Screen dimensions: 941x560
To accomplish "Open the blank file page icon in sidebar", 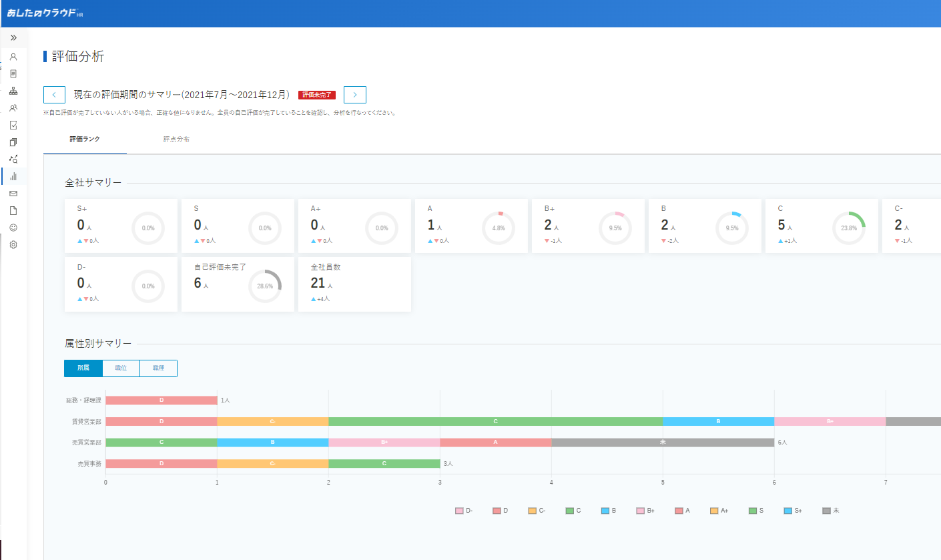I will click(x=13, y=210).
